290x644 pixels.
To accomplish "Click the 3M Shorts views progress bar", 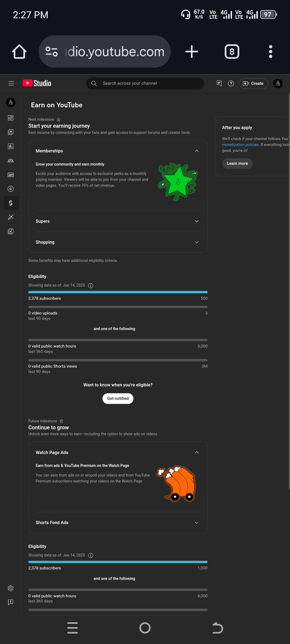I will click(118, 360).
